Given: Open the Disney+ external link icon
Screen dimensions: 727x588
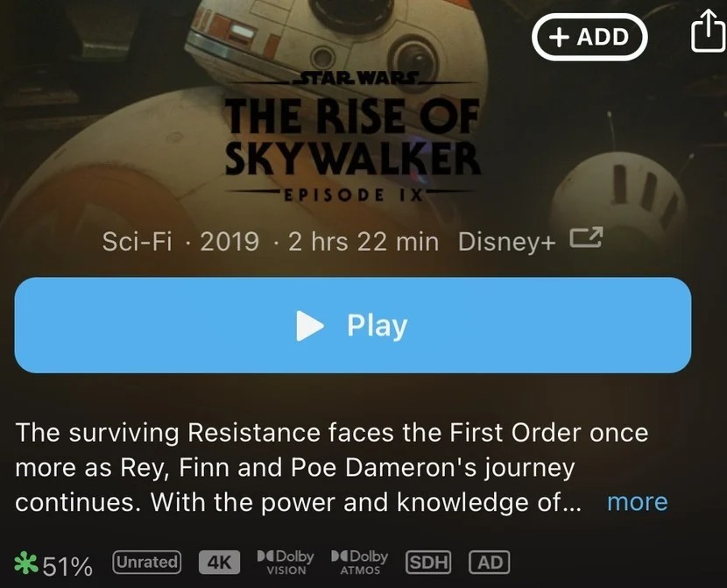Looking at the screenshot, I should 586,237.
